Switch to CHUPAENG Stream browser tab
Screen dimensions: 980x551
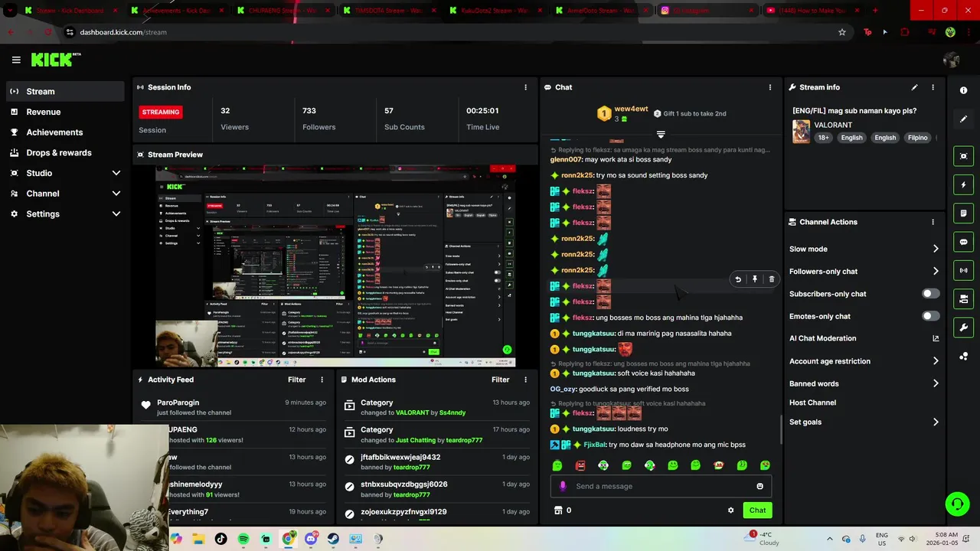[282, 11]
